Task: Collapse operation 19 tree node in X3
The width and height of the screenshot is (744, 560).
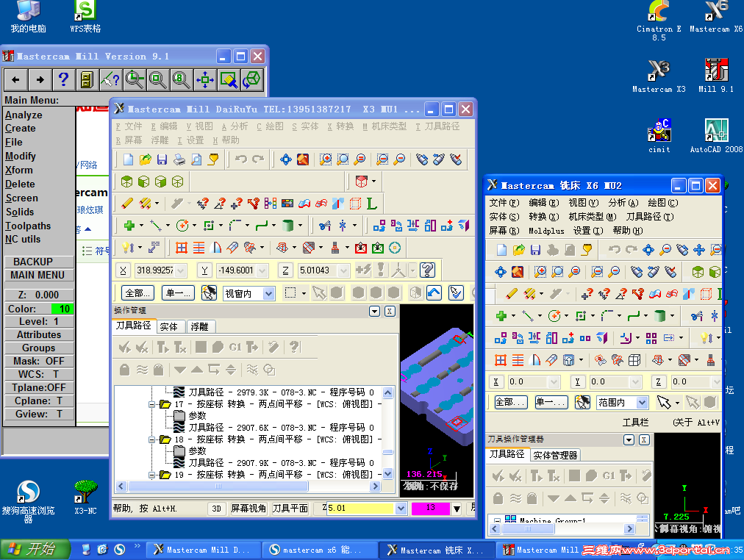Action: click(x=152, y=475)
